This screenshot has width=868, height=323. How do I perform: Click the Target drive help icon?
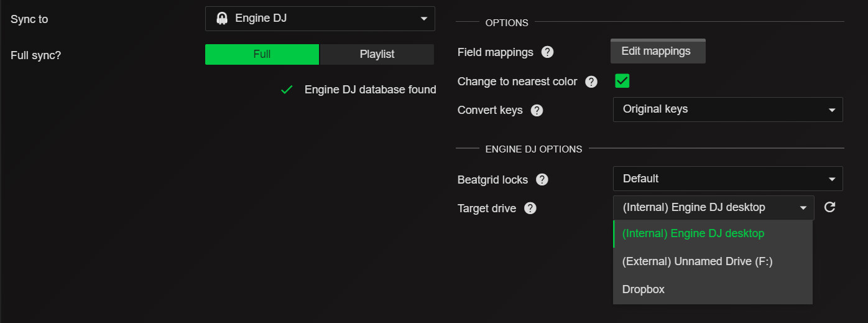point(530,208)
